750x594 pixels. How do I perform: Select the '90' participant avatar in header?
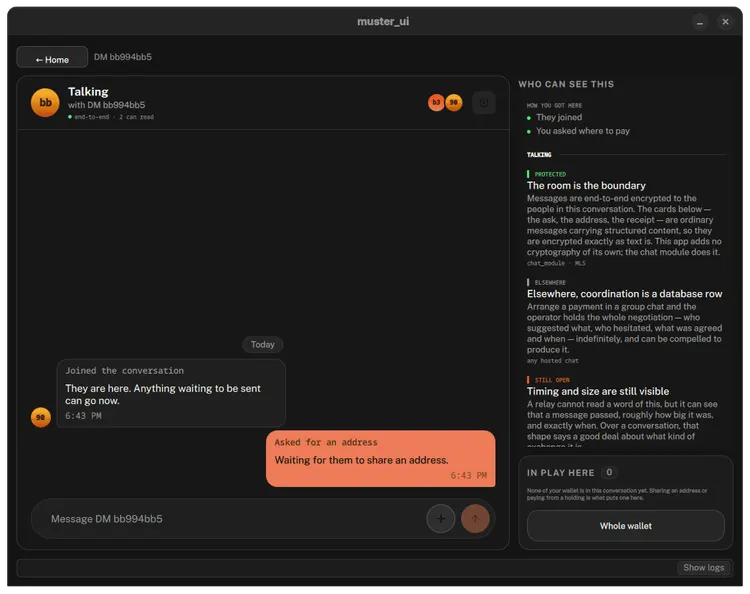[x=453, y=102]
